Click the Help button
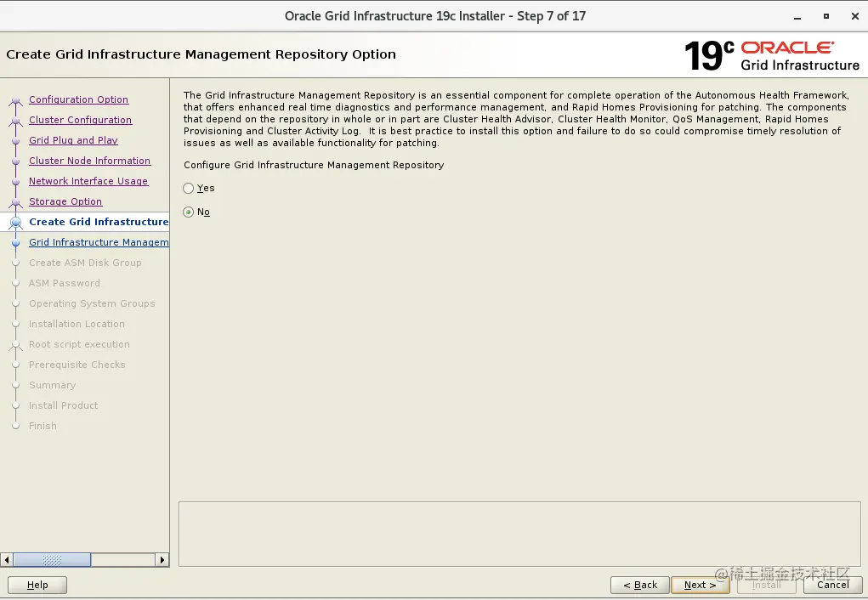The image size is (868, 600). coord(37,585)
